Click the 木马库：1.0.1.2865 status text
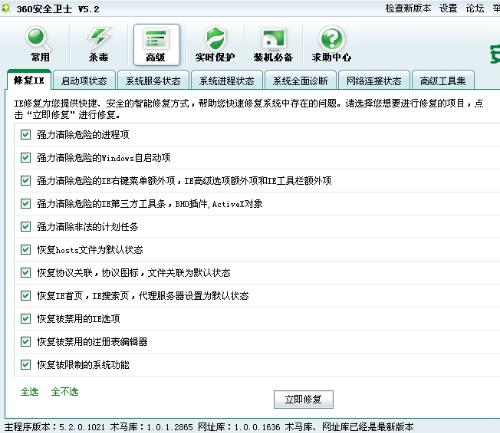 [151, 427]
